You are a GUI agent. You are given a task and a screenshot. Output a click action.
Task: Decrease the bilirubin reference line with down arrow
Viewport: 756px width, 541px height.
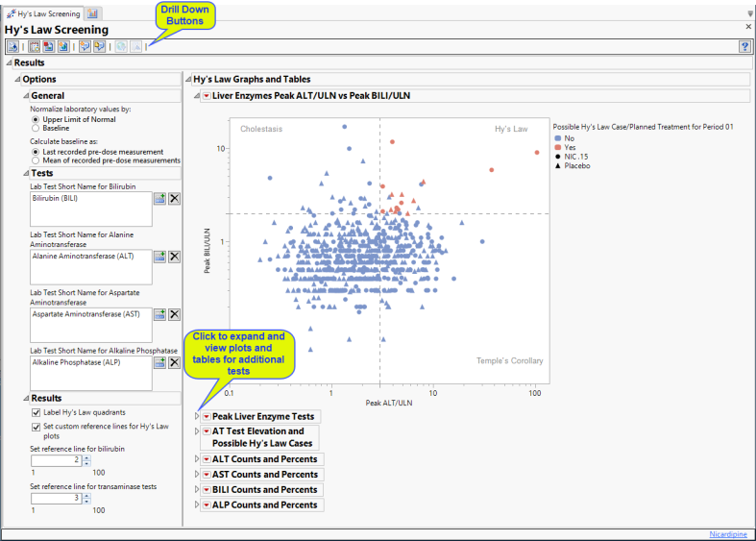click(x=86, y=463)
